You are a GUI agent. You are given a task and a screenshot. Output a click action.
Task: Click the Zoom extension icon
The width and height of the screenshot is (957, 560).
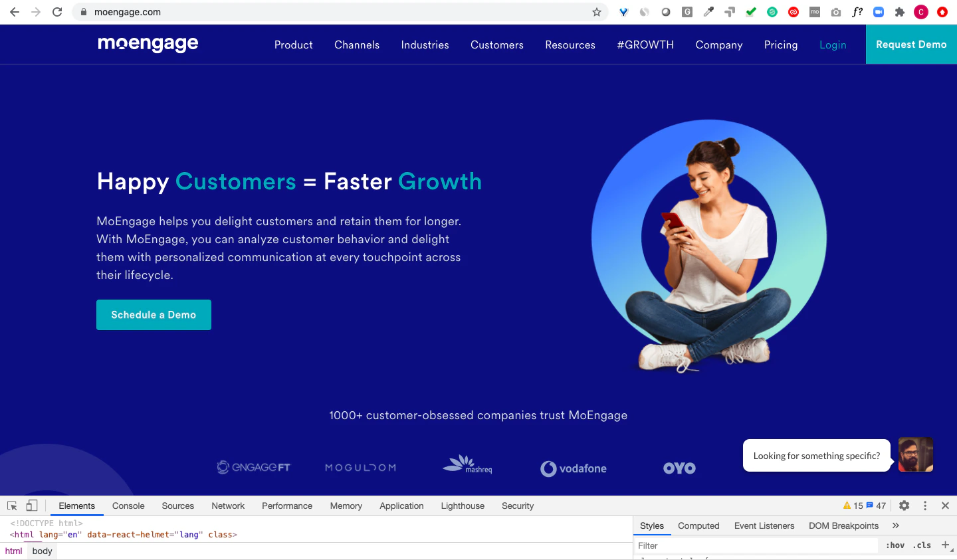coord(879,12)
